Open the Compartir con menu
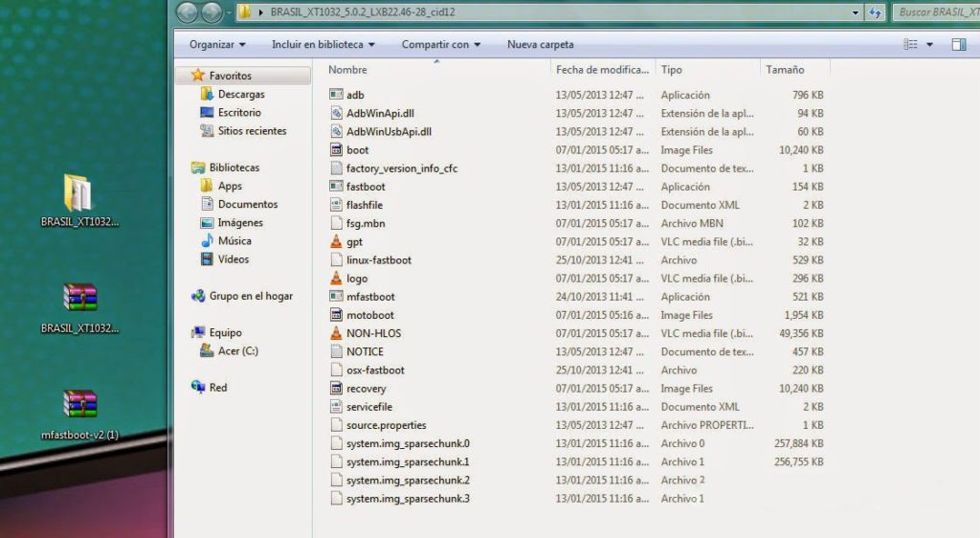The width and height of the screenshot is (980, 538). pyautogui.click(x=440, y=44)
